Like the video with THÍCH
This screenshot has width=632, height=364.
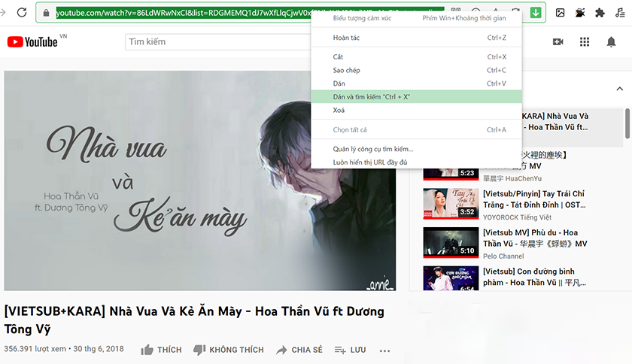click(x=161, y=350)
